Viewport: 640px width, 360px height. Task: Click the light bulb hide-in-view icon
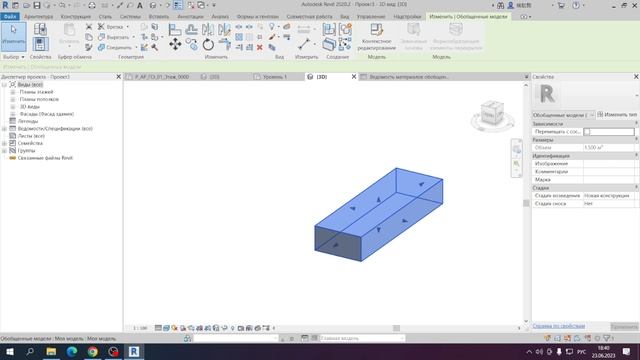click(272, 27)
